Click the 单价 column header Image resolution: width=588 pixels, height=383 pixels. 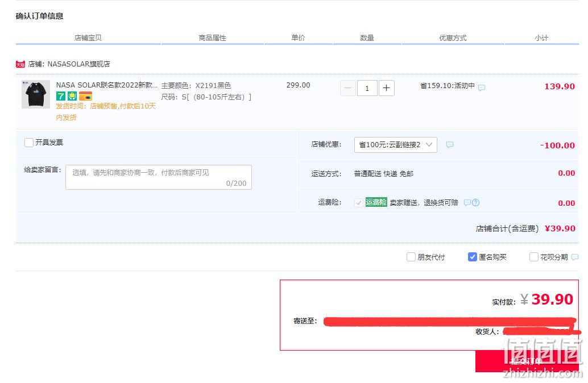[298, 38]
